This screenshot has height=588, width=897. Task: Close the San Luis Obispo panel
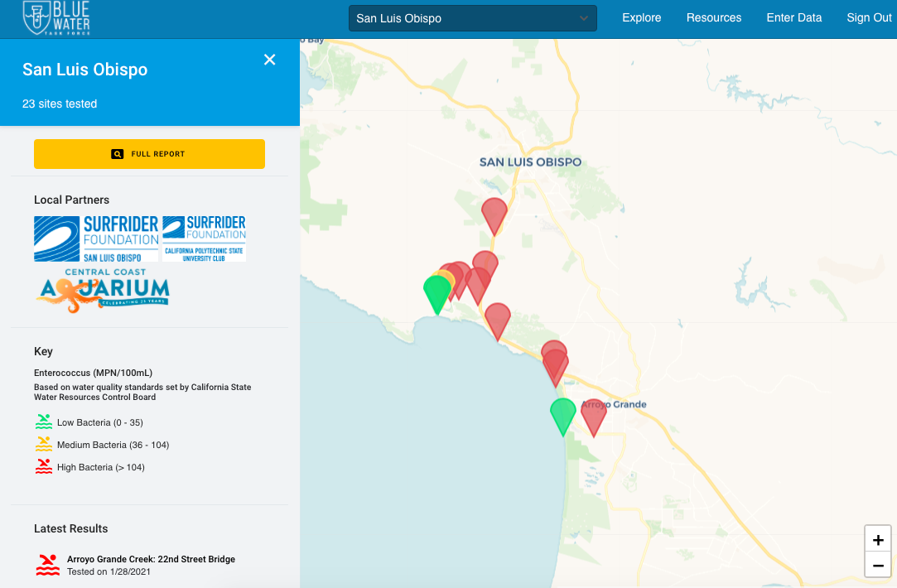click(x=269, y=60)
